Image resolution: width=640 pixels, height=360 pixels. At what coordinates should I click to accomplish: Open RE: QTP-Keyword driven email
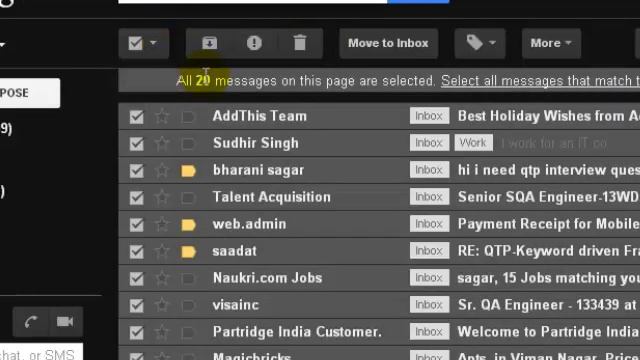(x=549, y=251)
